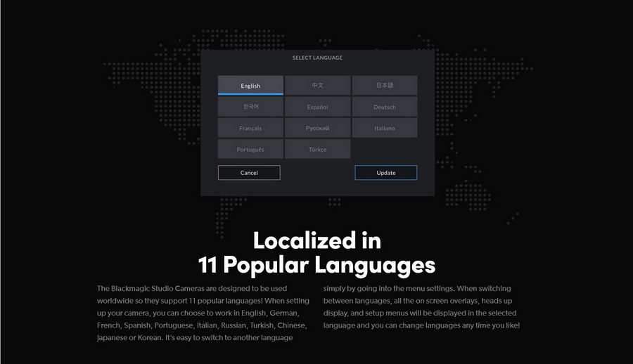The height and width of the screenshot is (364, 633).
Task: Click the empty slot beside Türkçe
Action: click(x=385, y=149)
